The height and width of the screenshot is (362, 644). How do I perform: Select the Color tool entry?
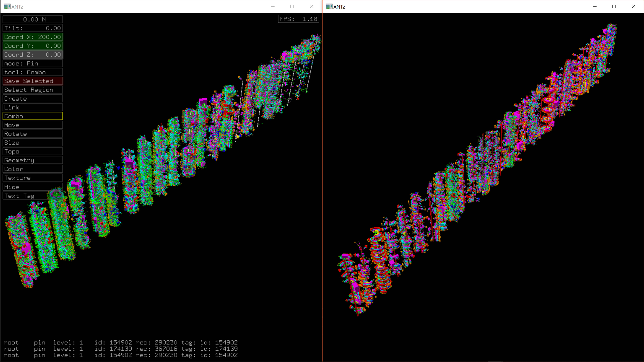33,169
